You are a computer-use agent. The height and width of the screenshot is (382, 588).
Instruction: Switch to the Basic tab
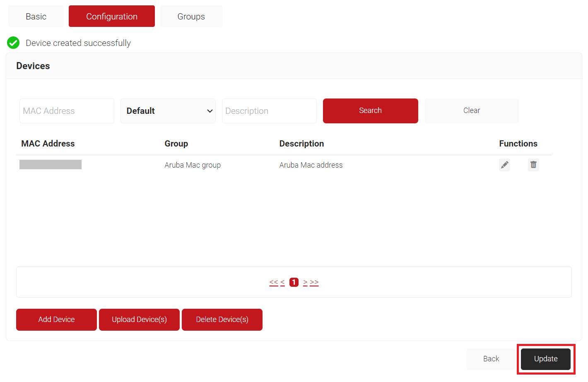tap(36, 17)
